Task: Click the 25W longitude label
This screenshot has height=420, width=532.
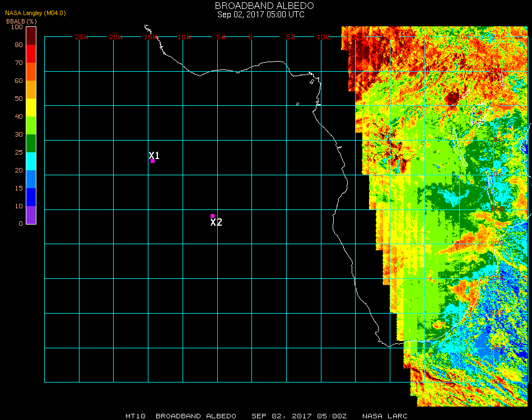Action: point(82,37)
